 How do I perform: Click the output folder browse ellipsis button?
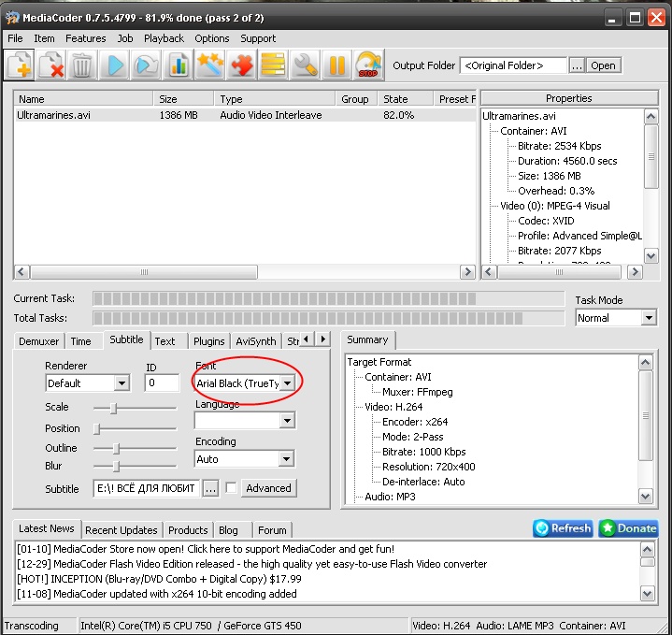(577, 65)
